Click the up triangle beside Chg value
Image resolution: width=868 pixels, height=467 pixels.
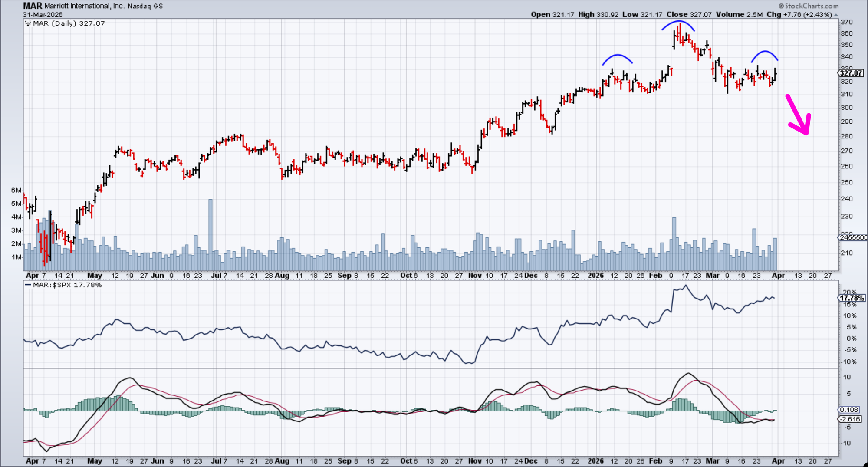point(836,15)
